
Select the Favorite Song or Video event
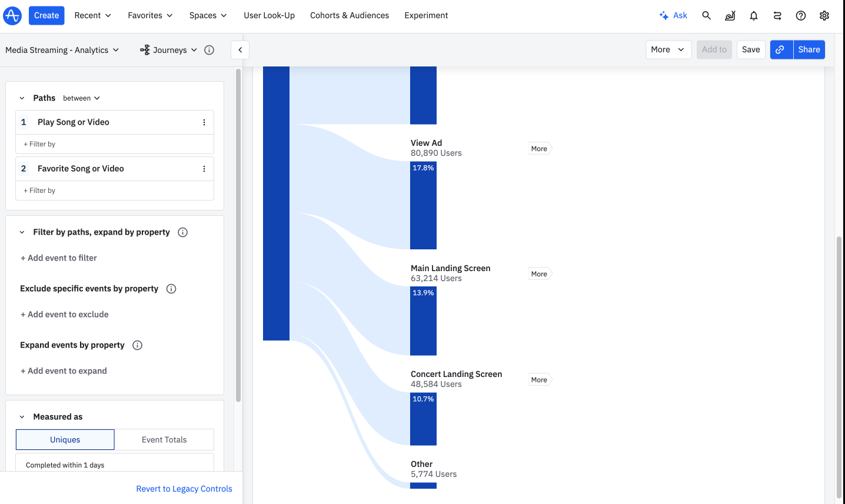click(81, 169)
